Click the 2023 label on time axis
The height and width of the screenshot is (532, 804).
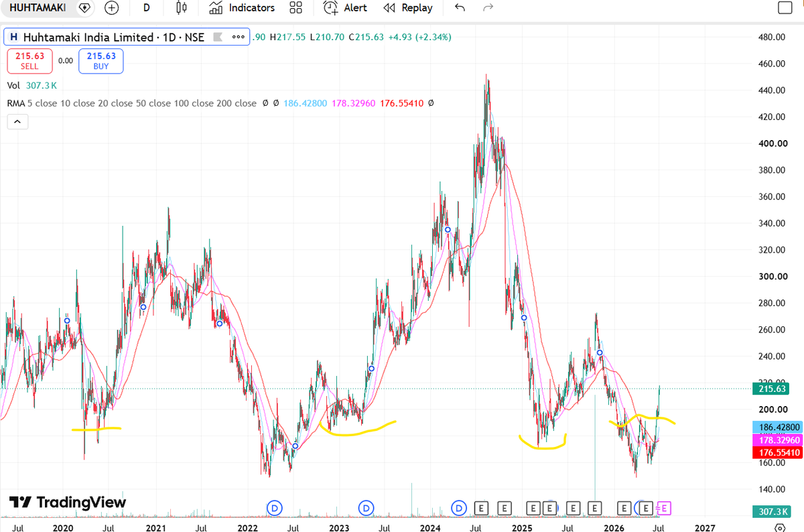[339, 528]
